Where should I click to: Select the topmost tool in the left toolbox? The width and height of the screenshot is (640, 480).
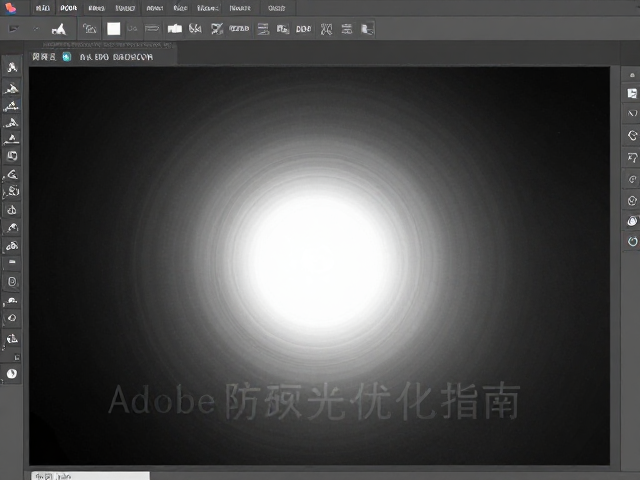tap(12, 67)
